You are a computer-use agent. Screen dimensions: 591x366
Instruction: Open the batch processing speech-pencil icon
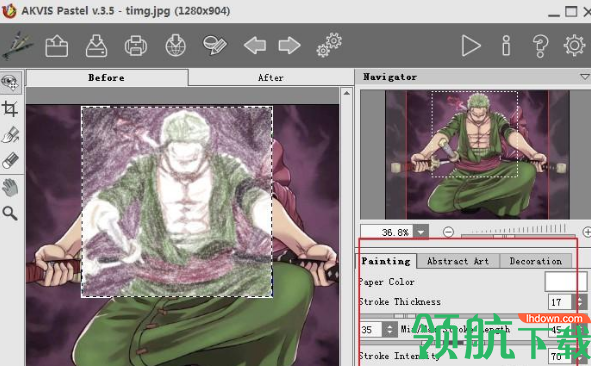click(x=215, y=45)
